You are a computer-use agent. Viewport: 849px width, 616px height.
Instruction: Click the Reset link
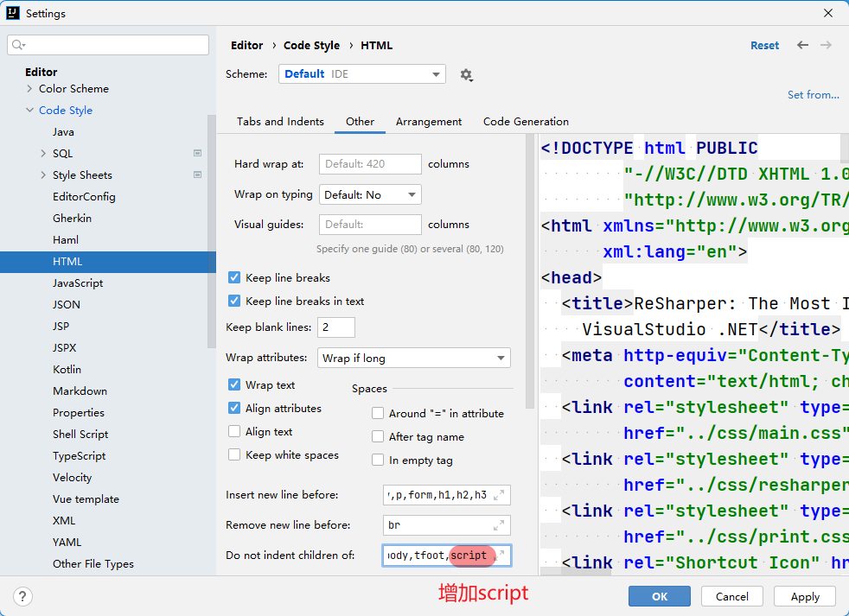coord(764,46)
